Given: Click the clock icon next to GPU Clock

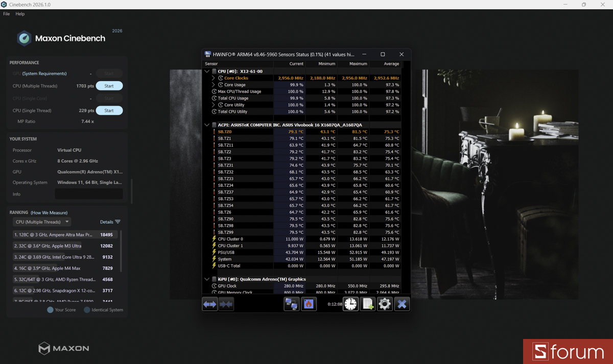Looking at the screenshot, I should [x=214, y=286].
